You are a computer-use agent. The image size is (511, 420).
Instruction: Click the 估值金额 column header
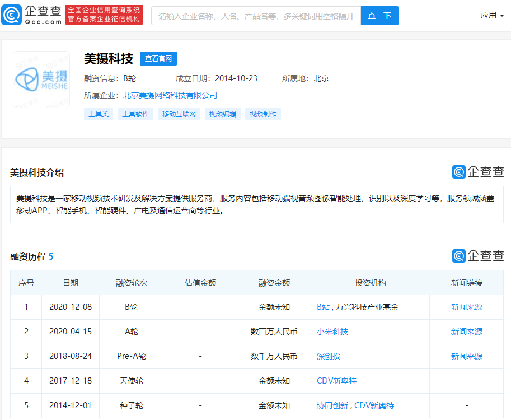(200, 283)
